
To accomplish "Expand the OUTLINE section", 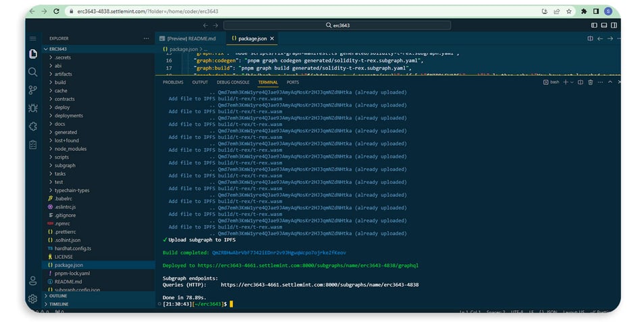I will point(98,296).
